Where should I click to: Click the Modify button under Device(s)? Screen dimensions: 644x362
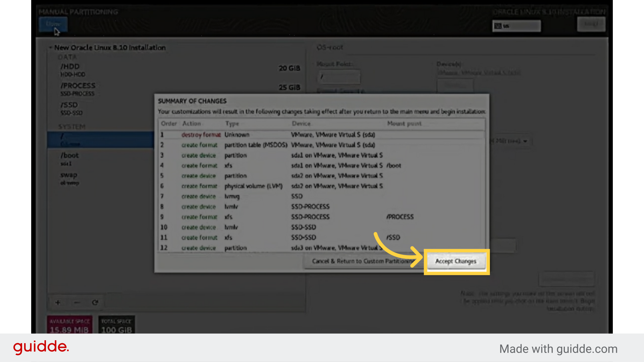point(455,85)
